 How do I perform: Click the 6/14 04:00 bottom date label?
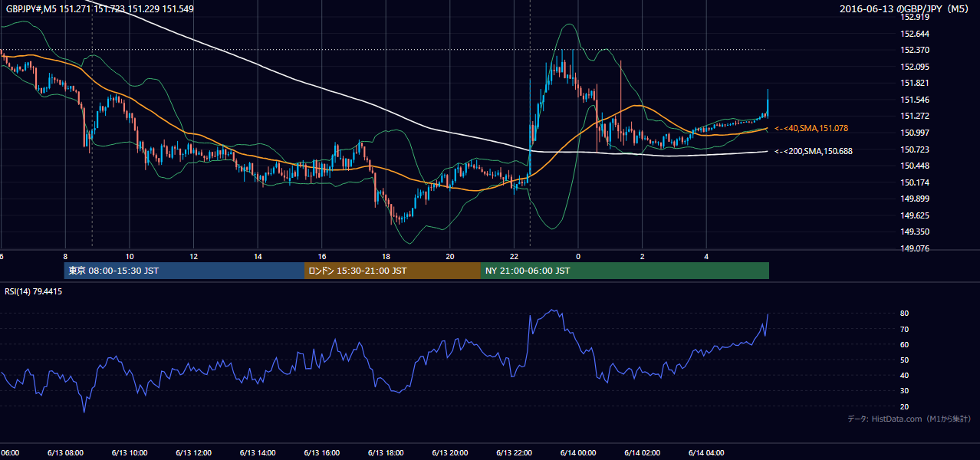pyautogui.click(x=706, y=452)
